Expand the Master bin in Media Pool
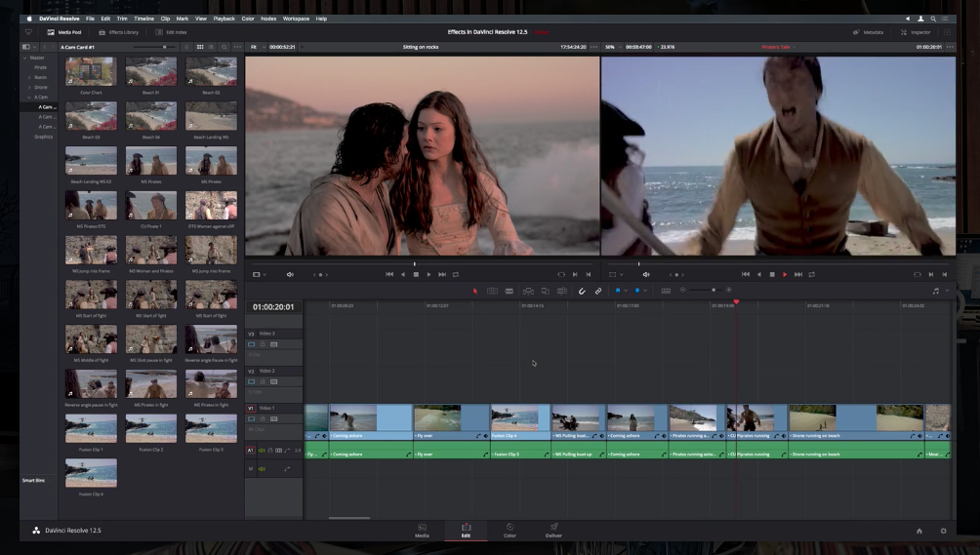980x555 pixels. 25,58
